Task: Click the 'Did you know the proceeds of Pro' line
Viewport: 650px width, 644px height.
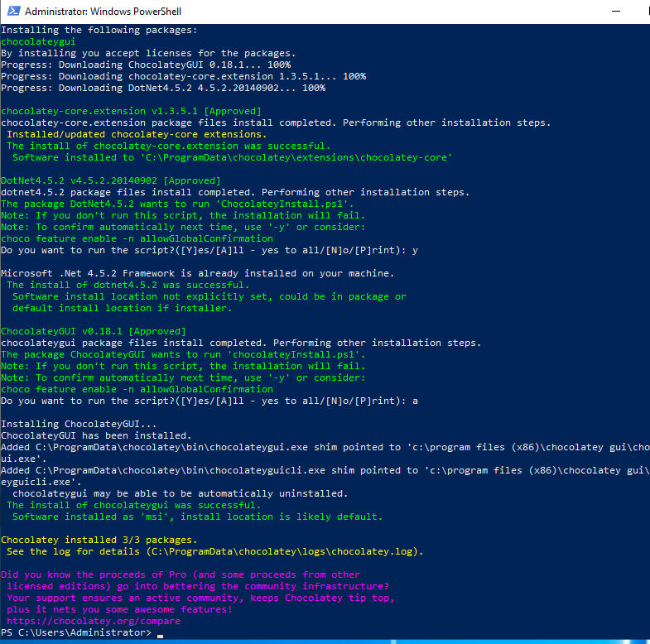Action: [181, 574]
